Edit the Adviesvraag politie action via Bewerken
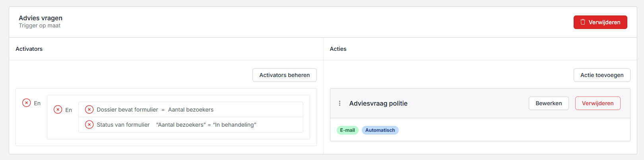644x160 pixels. click(x=548, y=103)
